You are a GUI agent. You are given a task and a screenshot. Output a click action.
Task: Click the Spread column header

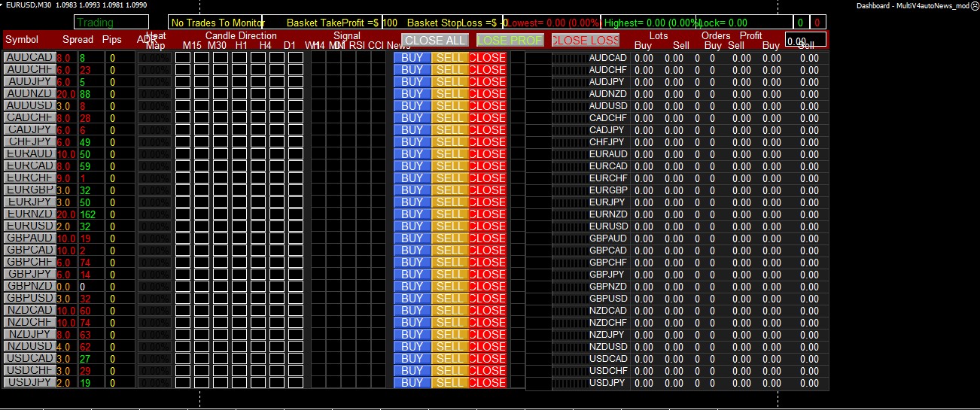[x=78, y=39]
